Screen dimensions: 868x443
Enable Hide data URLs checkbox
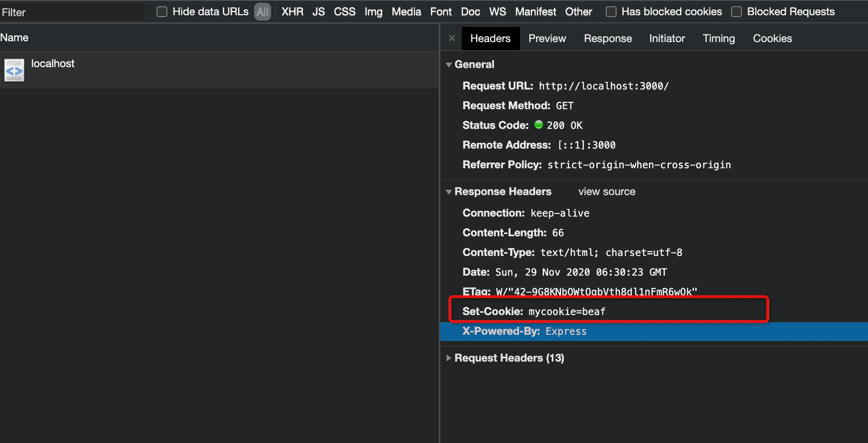coord(162,12)
